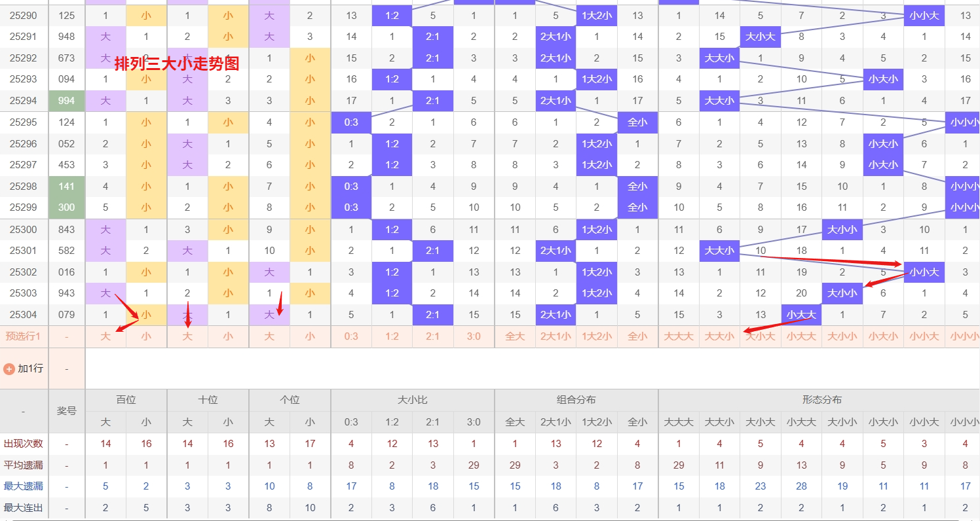This screenshot has width=980, height=521.
Task: Select 百位 大 in the 预选行1 row
Action: pyautogui.click(x=105, y=336)
